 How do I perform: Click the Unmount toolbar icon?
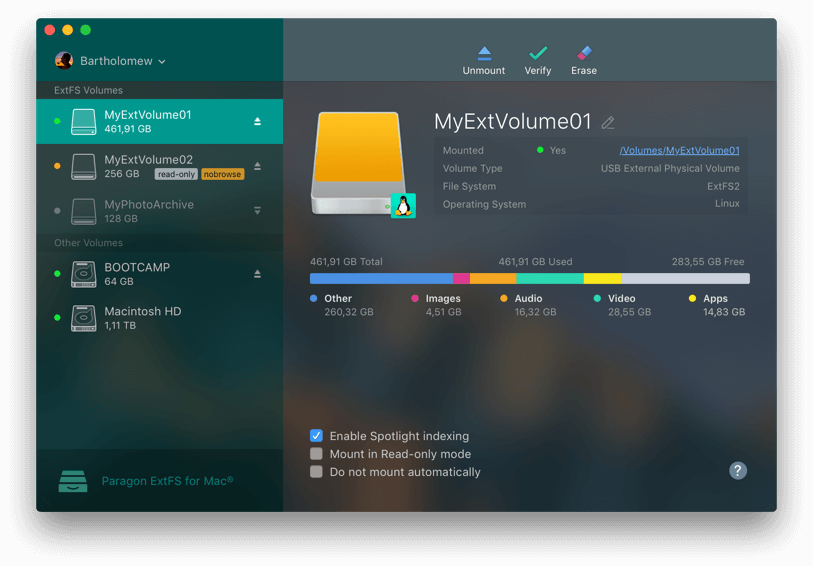pyautogui.click(x=484, y=53)
